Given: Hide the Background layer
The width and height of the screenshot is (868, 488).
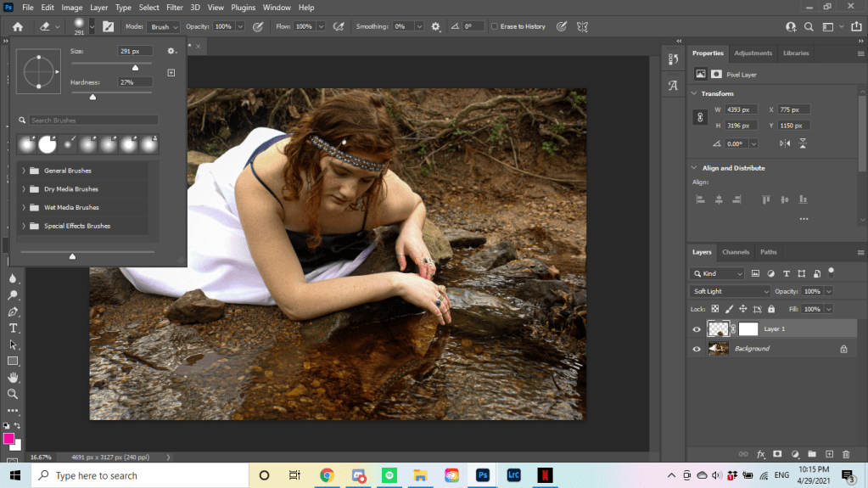Looking at the screenshot, I should (697, 349).
